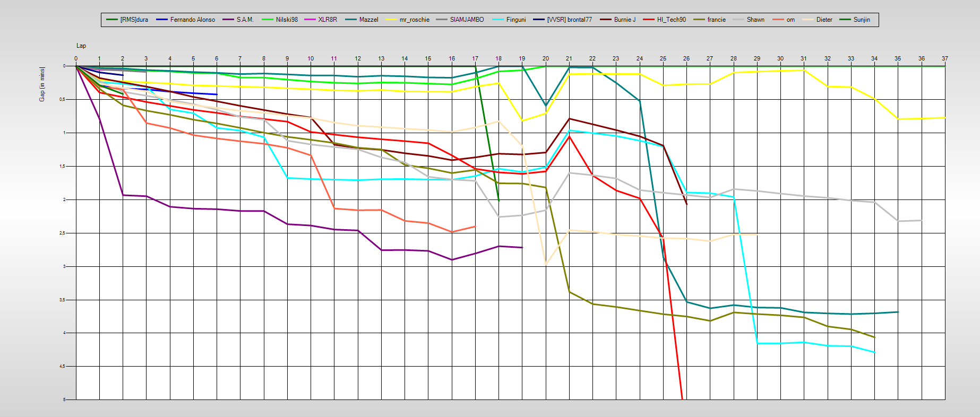Screen dimensions: 980x417
Task: Select the Sunjin legend label
Action: click(x=862, y=20)
